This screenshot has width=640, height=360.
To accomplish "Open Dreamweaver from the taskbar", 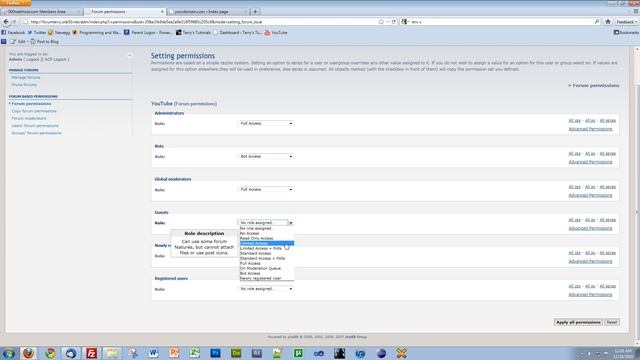I will point(236,353).
